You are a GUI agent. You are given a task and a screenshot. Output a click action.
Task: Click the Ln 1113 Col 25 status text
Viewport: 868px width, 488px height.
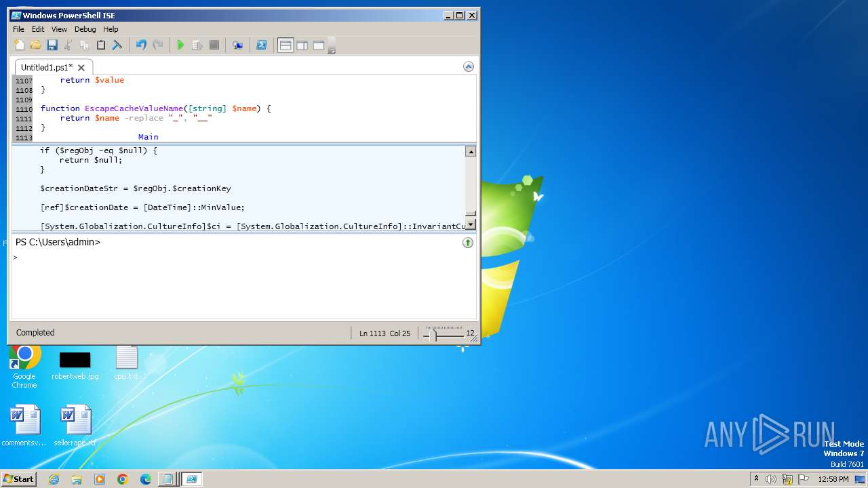point(384,333)
